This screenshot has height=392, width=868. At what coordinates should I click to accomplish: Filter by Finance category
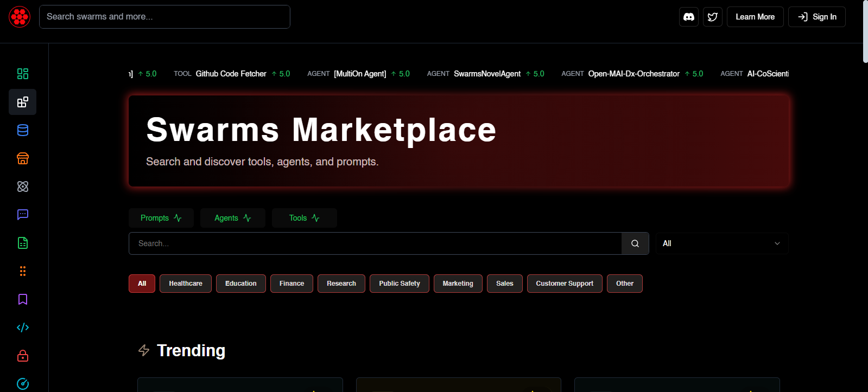292,284
